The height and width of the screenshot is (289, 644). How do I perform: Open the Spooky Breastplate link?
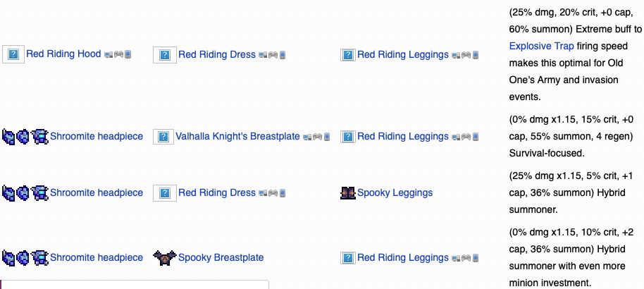point(221,257)
